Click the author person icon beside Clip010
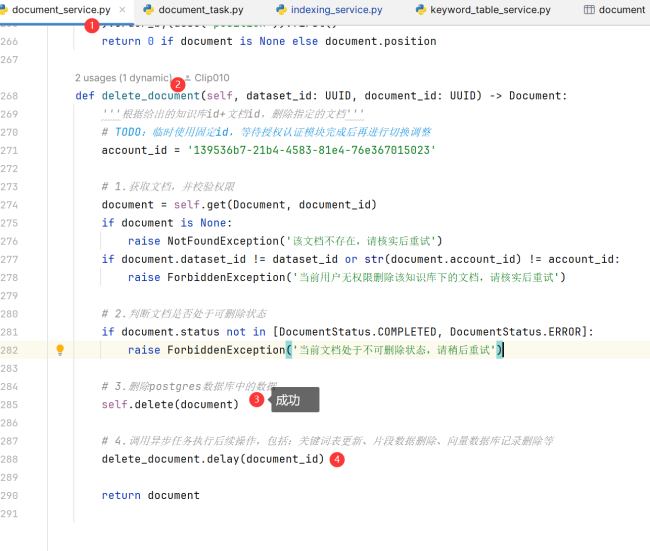This screenshot has height=551, width=650. pyautogui.click(x=188, y=78)
